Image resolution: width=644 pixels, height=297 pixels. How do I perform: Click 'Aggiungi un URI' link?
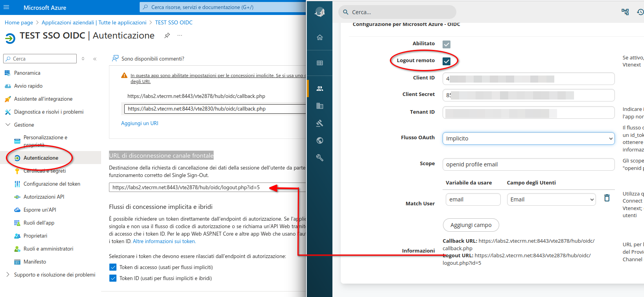(x=140, y=123)
